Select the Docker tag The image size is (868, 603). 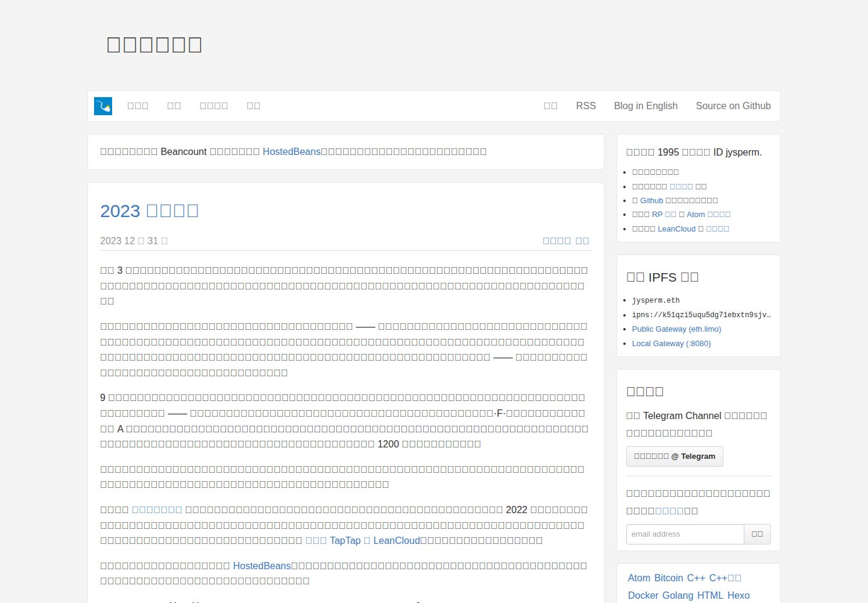point(643,596)
